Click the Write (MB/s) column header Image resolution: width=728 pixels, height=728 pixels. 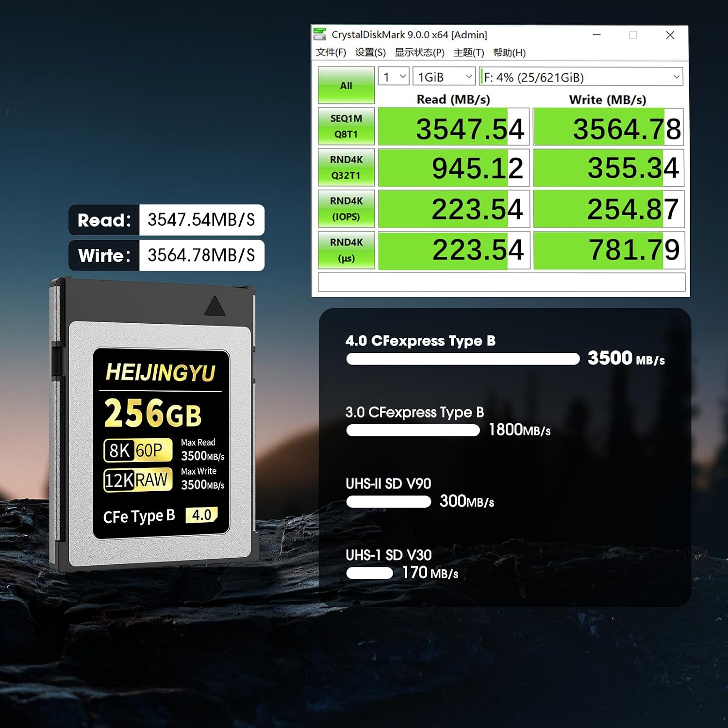click(608, 99)
